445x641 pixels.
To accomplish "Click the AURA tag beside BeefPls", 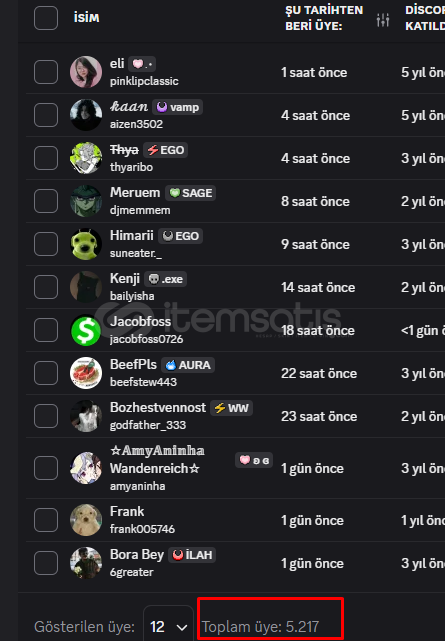I will pyautogui.click(x=188, y=365).
